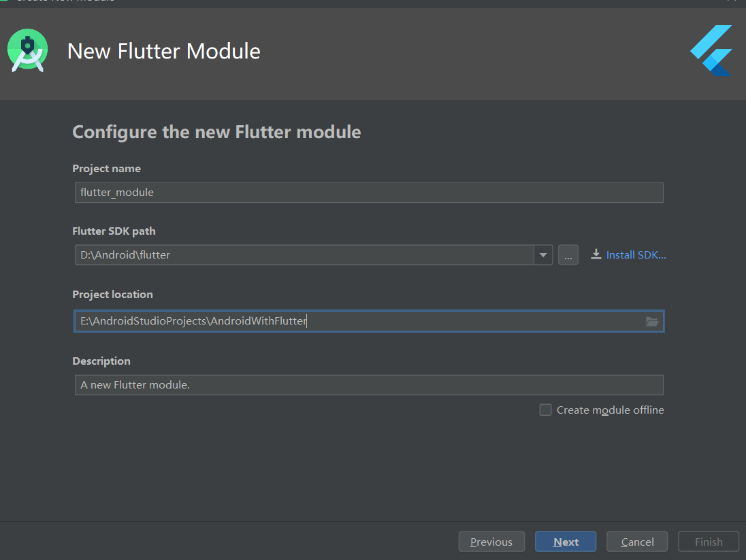Expand the Flutter SDK path dropdown

tap(543, 255)
